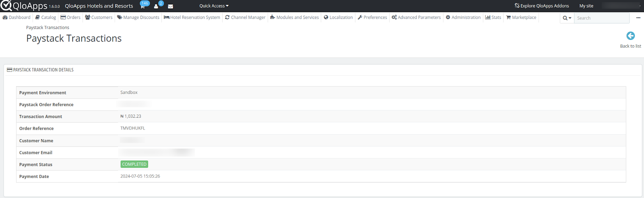Open the Hotel Reservation System menu
644x198 pixels.
click(192, 17)
